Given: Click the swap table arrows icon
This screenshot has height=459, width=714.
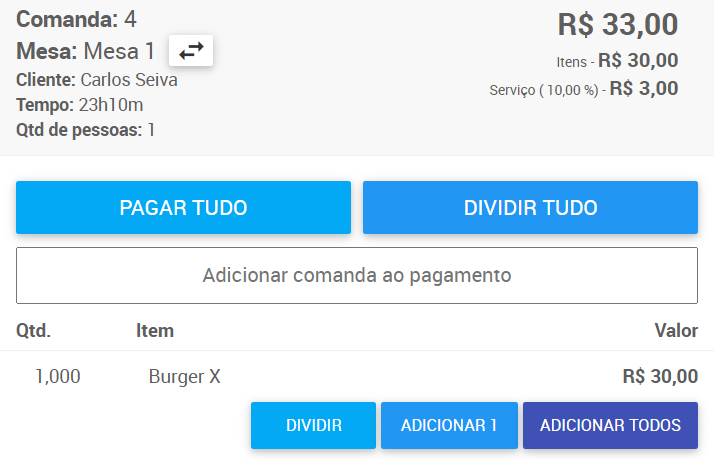Looking at the screenshot, I should (191, 51).
